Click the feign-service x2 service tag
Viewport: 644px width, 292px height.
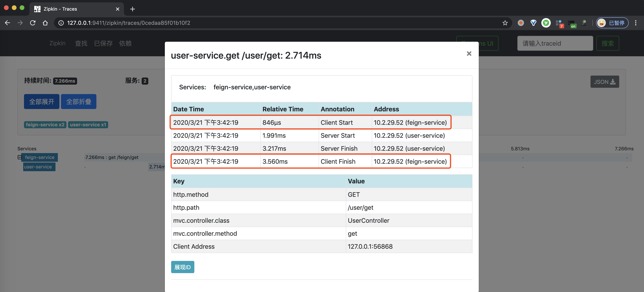tap(45, 125)
